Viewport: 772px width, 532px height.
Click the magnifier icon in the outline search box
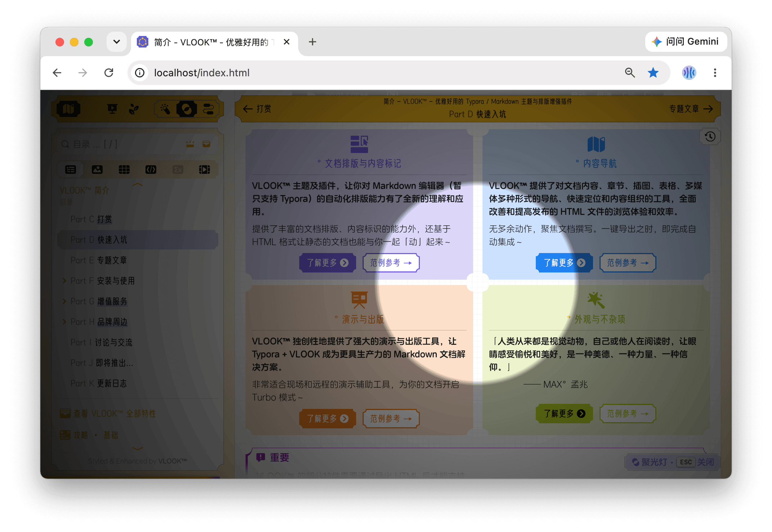click(x=65, y=144)
